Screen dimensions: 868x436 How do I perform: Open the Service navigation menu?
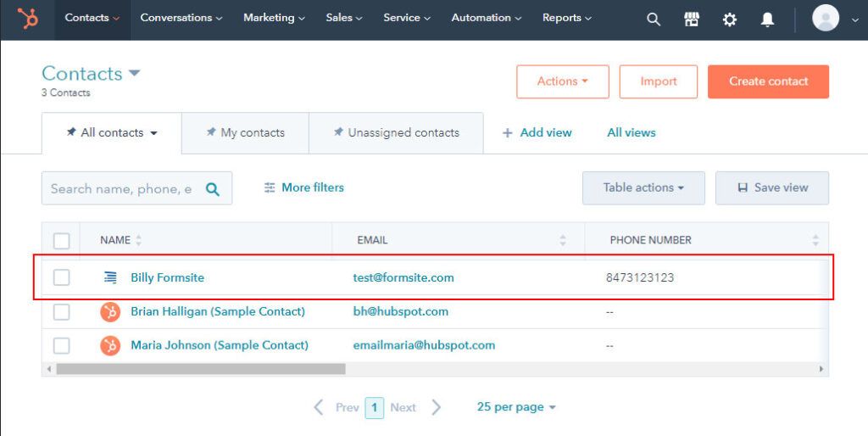click(407, 18)
